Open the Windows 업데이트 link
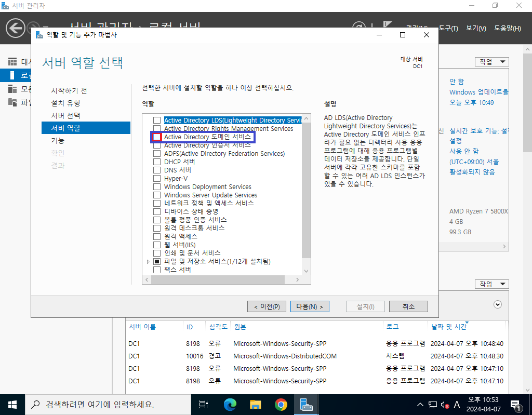Viewport: 532px width, 415px height. (478, 92)
